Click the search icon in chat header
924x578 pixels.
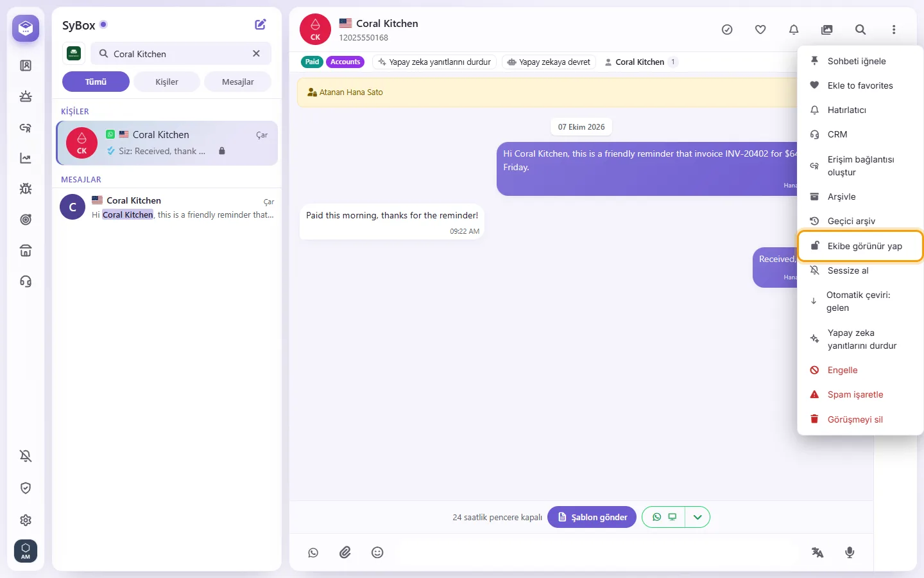tap(860, 30)
